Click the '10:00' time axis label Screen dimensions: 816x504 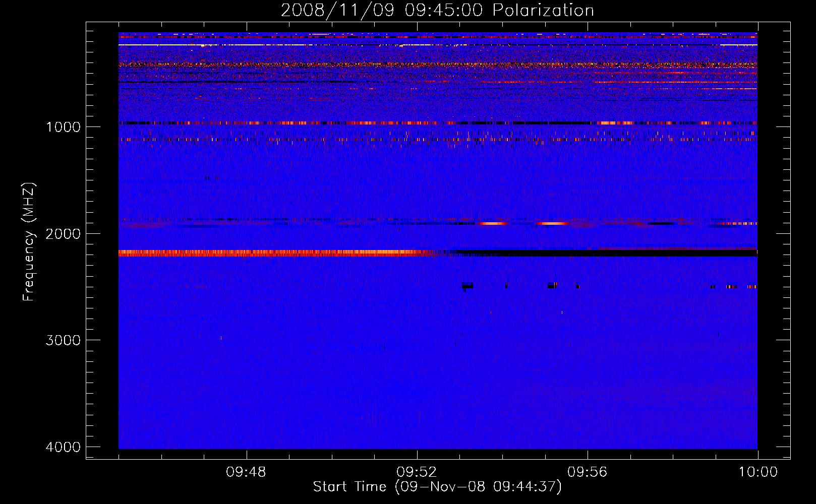tap(758, 472)
